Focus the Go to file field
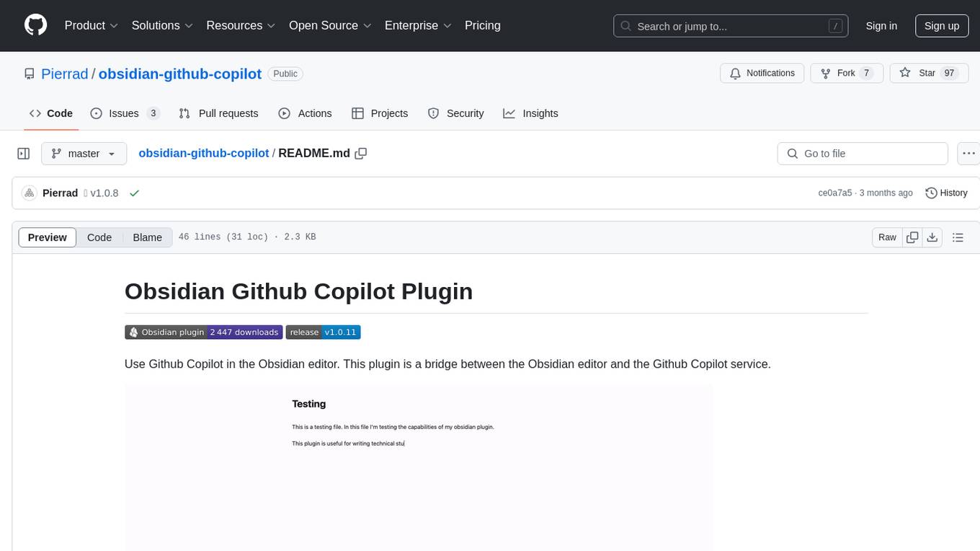980x551 pixels. tap(863, 154)
